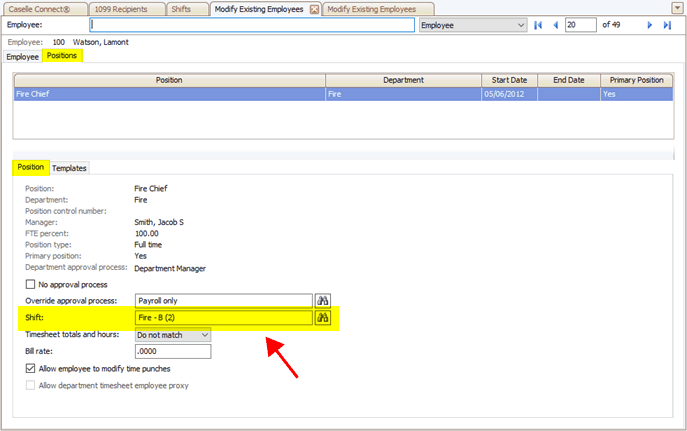
Task: Go to first employee record
Action: (539, 25)
